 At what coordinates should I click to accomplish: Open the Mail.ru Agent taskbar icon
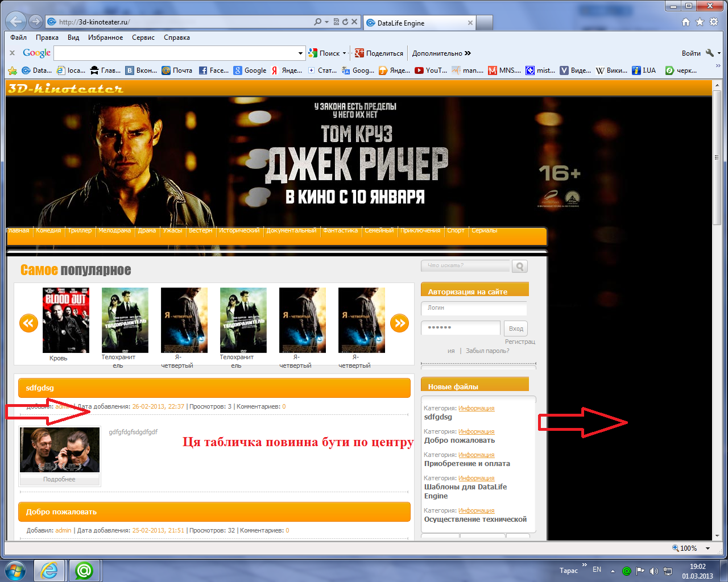tap(84, 570)
